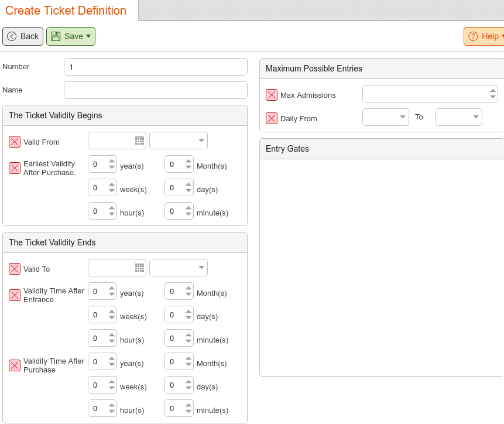Toggle the Daily From checkbox

(272, 118)
